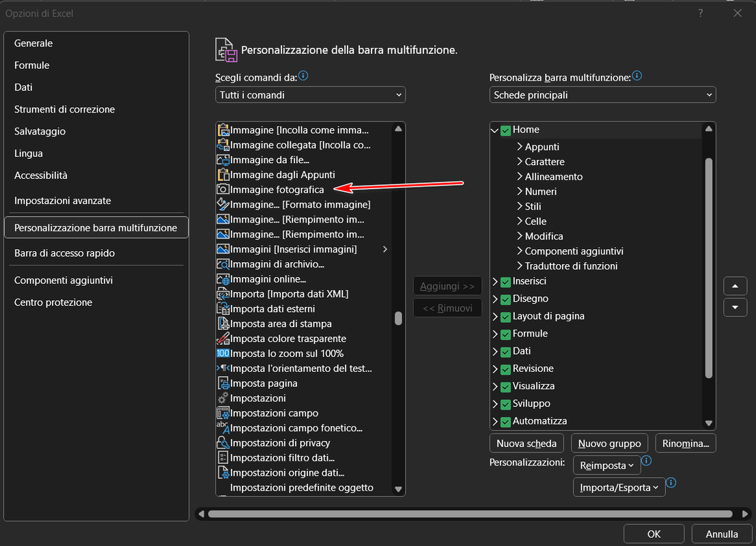Click the info icon beside Importa/Esporta
Image resolution: width=756 pixels, height=546 pixels.
671,483
